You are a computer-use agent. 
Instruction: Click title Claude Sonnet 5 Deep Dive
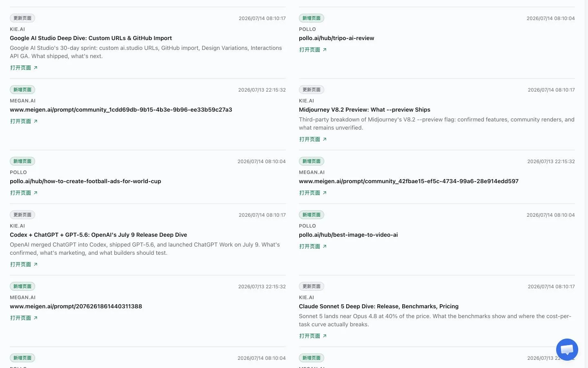pos(379,306)
